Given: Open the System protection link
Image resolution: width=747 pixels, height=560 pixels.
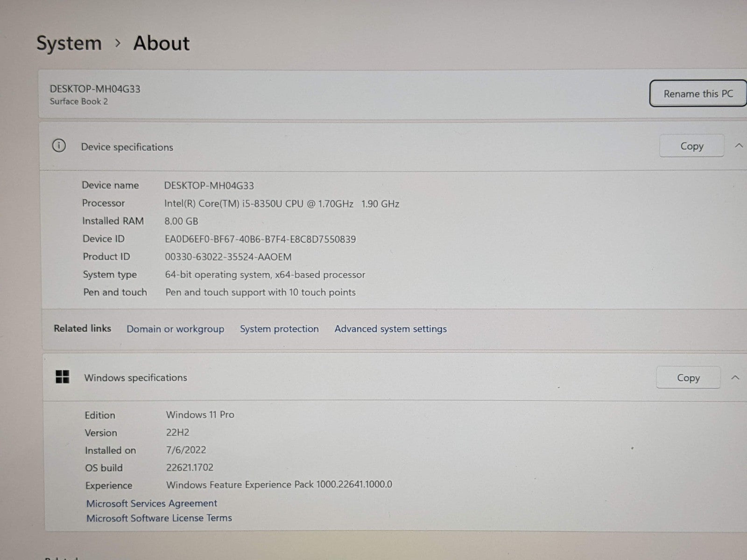Looking at the screenshot, I should (x=279, y=329).
